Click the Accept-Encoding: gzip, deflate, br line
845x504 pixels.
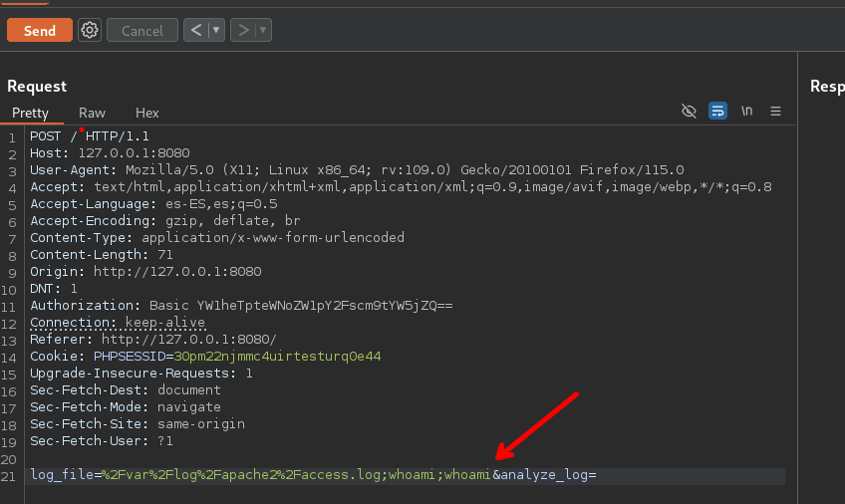(x=164, y=221)
